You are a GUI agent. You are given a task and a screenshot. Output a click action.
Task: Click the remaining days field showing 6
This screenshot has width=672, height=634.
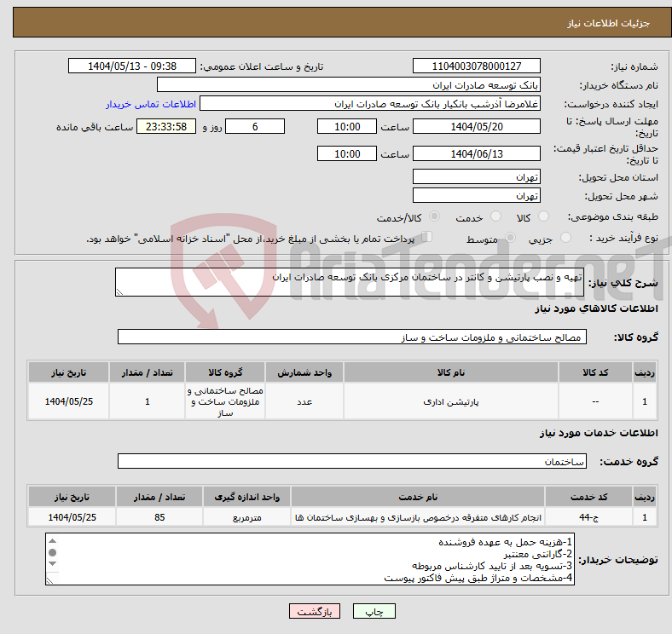point(255,126)
